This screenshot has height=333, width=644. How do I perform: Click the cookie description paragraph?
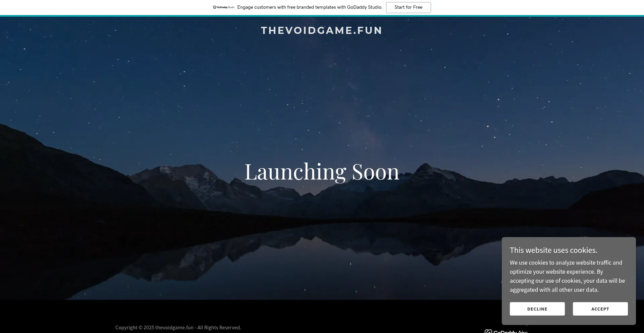[x=567, y=276]
